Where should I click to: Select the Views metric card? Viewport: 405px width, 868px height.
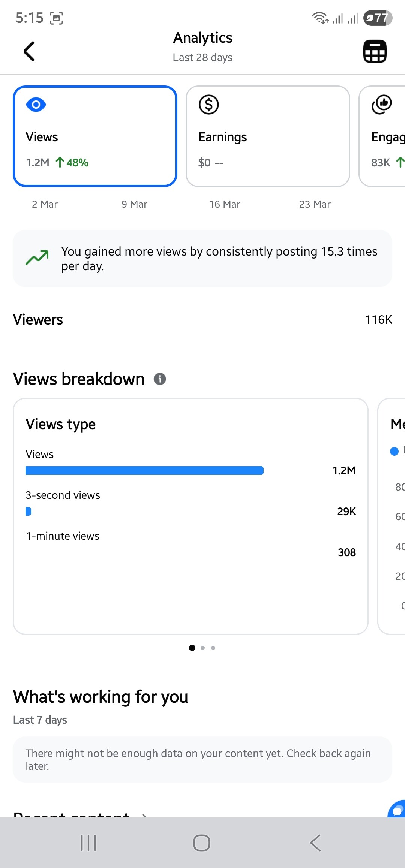pyautogui.click(x=95, y=136)
